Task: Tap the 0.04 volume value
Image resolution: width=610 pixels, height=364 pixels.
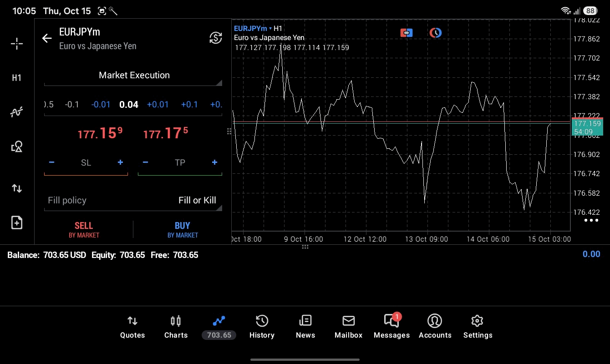Action: [x=129, y=105]
